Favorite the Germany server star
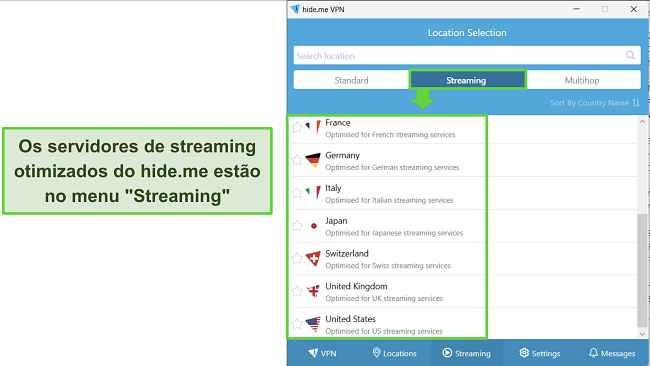 click(297, 160)
